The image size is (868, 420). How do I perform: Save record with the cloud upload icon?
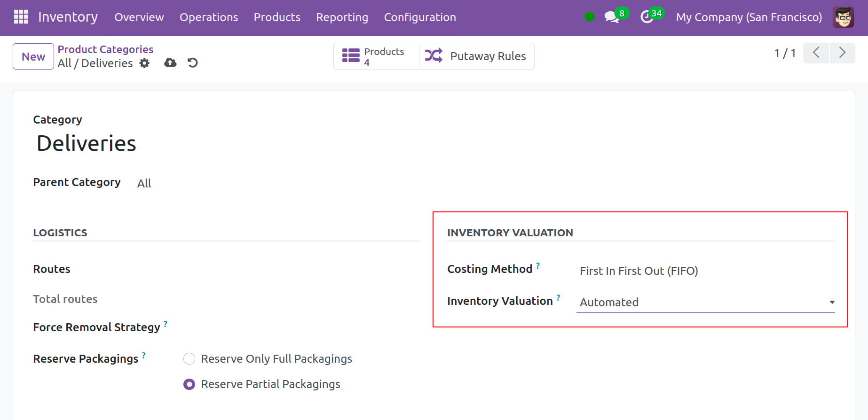click(x=170, y=62)
